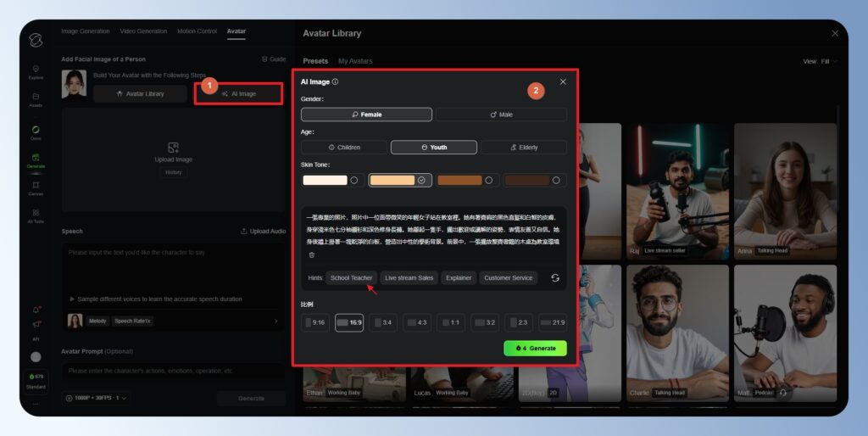
Task: Open the Speech Rate 1x selector
Action: [x=133, y=321]
